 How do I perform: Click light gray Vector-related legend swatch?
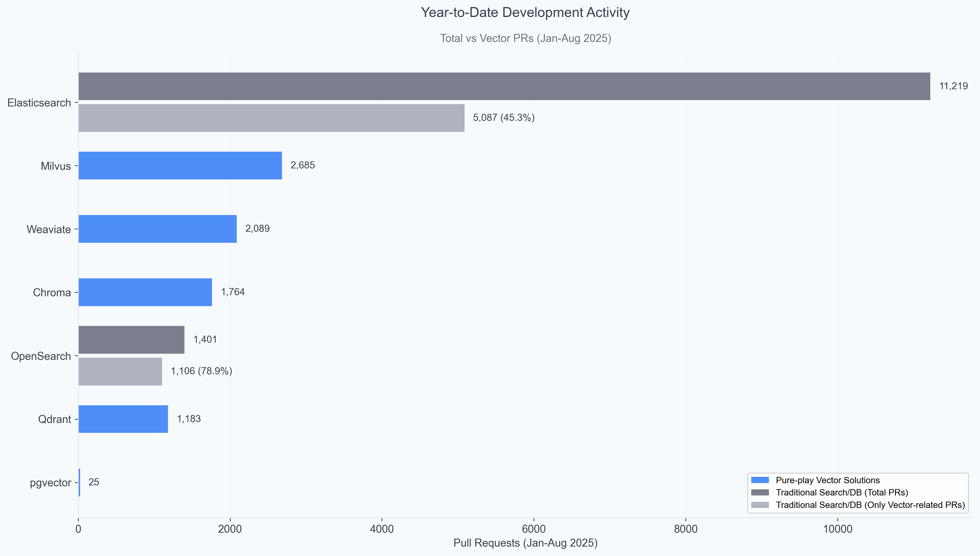760,505
